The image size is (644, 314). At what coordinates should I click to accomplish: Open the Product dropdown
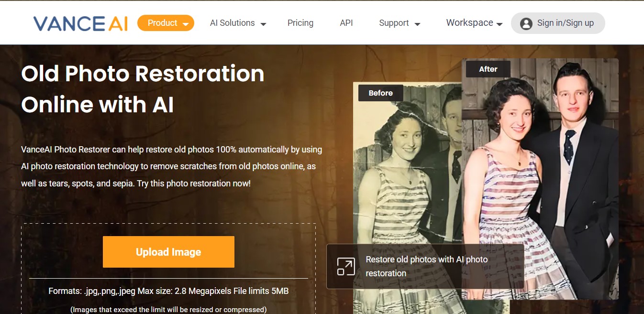click(x=163, y=22)
